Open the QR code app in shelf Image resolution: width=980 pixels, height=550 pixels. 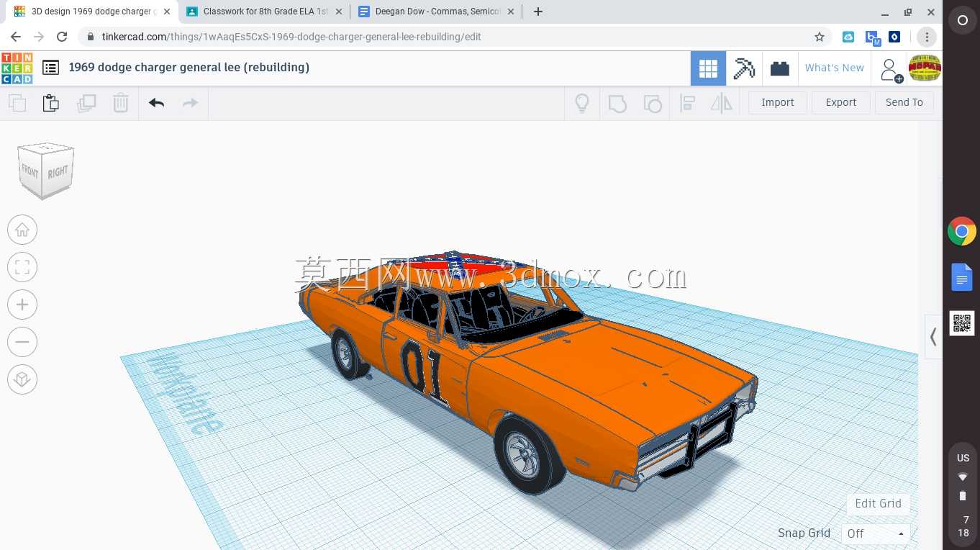coord(962,323)
